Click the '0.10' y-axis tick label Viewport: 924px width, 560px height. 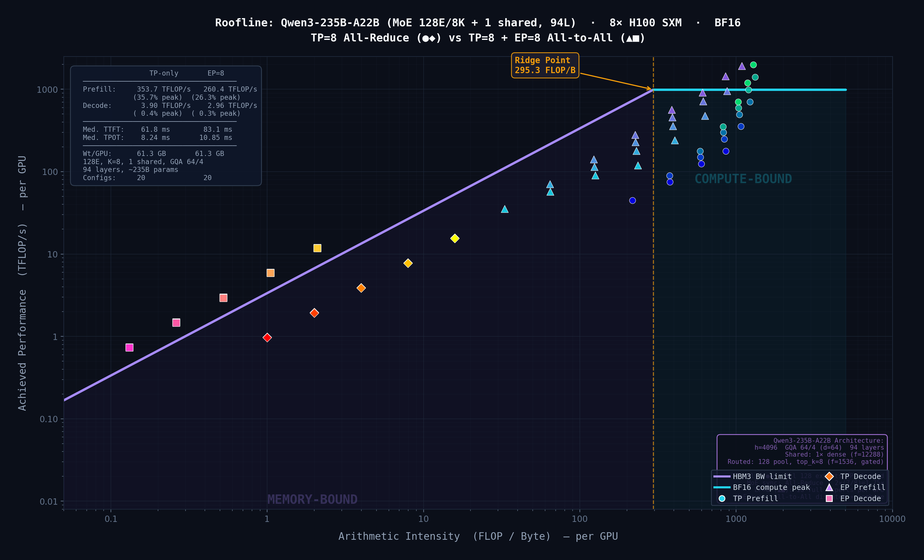tap(49, 419)
